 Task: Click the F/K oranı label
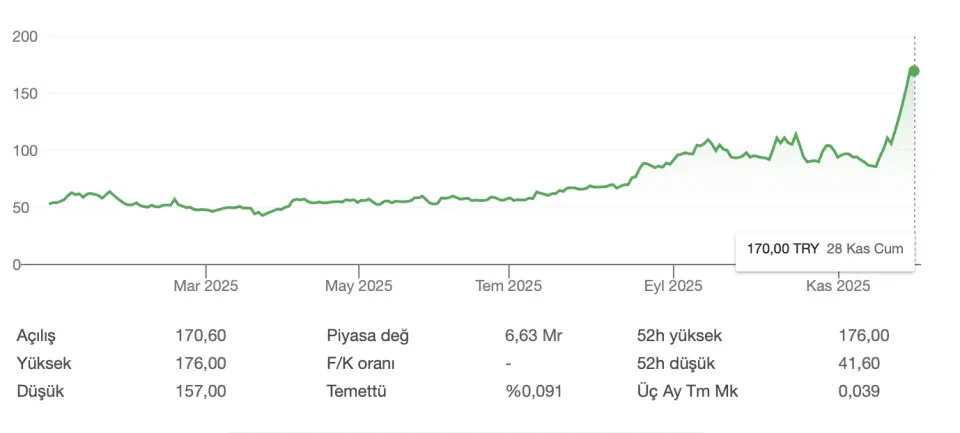pyautogui.click(x=362, y=363)
